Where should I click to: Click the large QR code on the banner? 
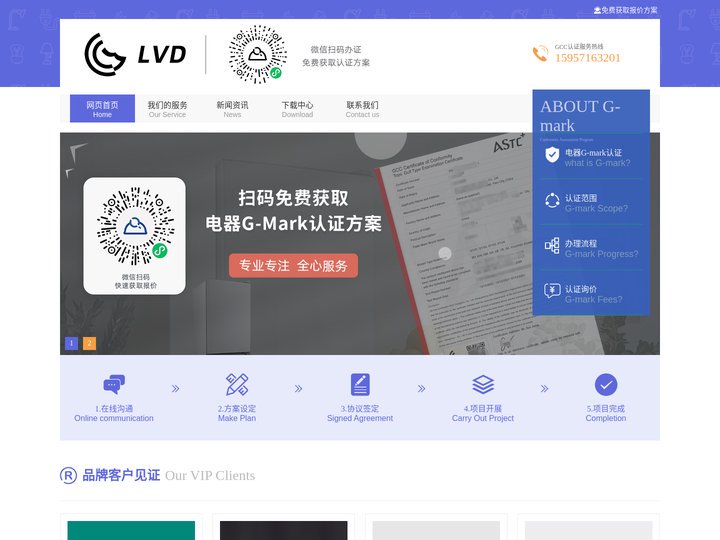click(x=135, y=225)
